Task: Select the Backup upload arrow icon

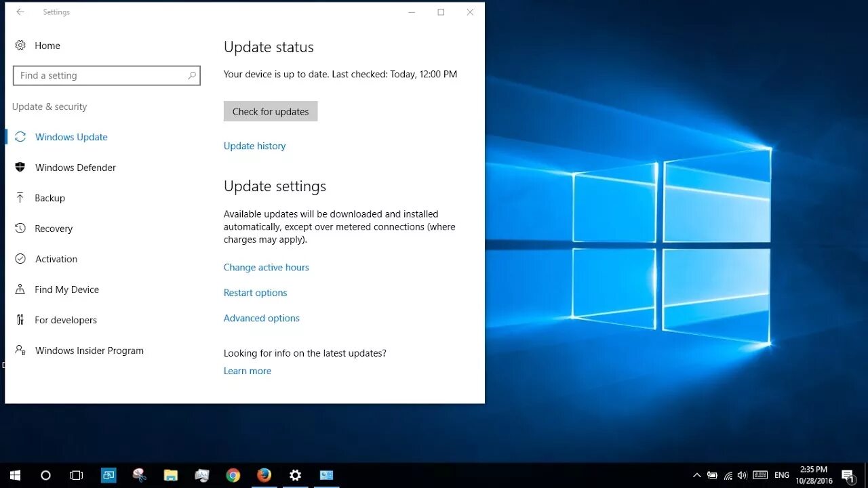Action: click(20, 198)
